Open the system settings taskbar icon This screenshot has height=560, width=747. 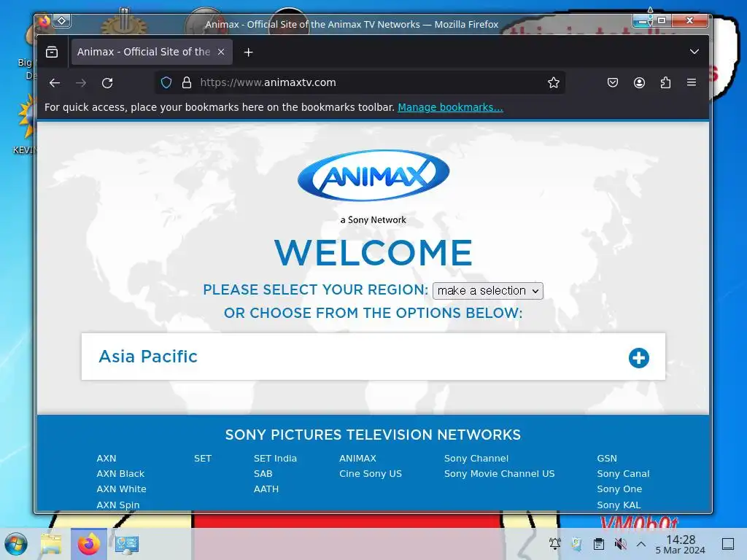click(127, 544)
